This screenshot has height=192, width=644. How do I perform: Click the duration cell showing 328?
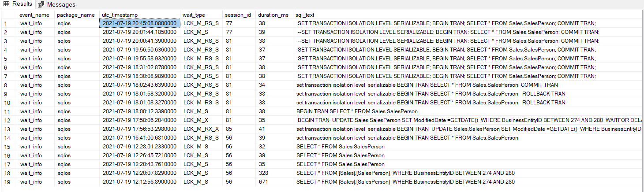(x=263, y=173)
